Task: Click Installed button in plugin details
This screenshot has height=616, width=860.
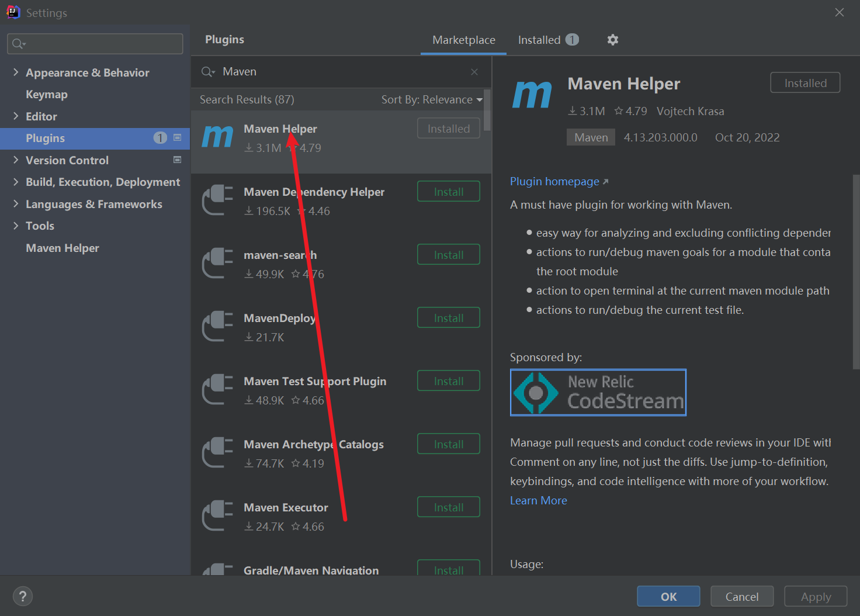Action: click(x=805, y=83)
